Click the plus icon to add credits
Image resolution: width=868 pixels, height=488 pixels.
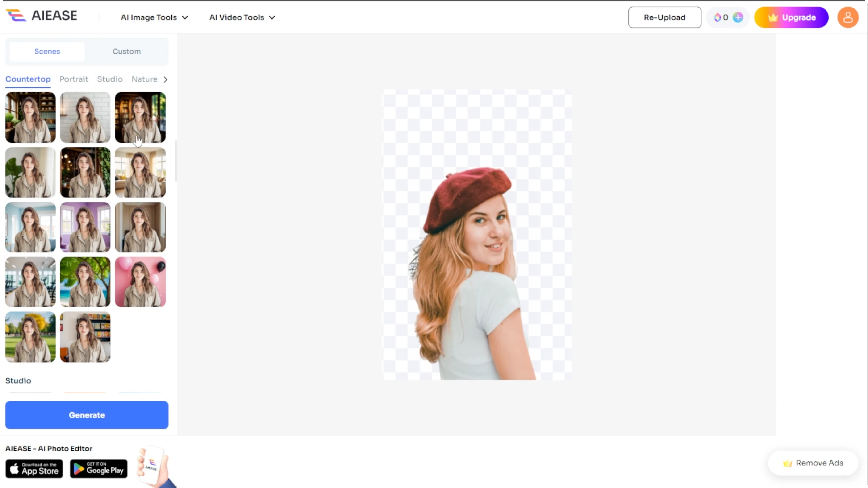click(738, 17)
